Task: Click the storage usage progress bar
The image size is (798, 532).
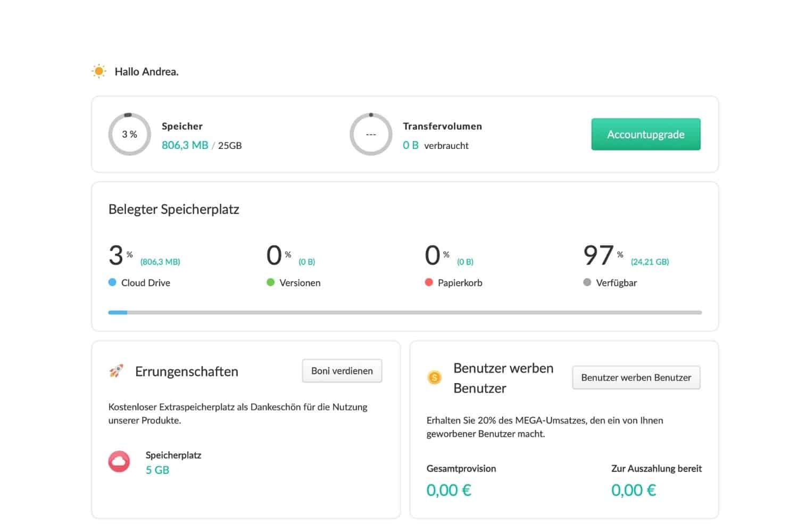Action: click(x=405, y=312)
